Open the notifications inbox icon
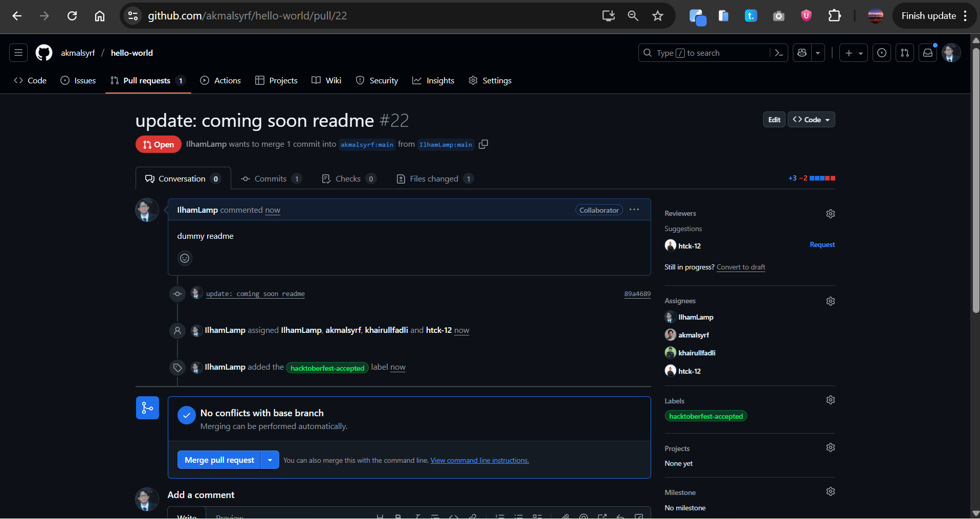980x519 pixels. click(x=927, y=53)
